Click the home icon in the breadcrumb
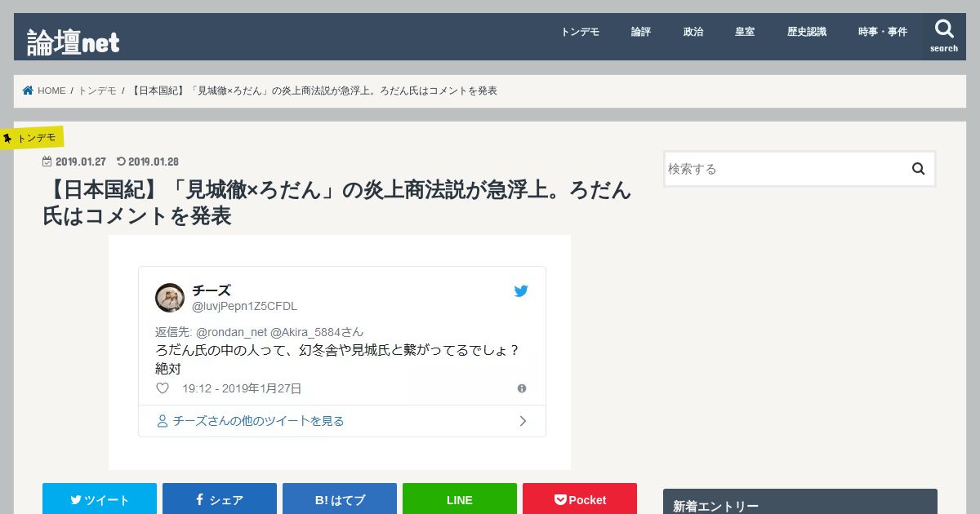Viewport: 980px width, 514px height. pyautogui.click(x=28, y=91)
